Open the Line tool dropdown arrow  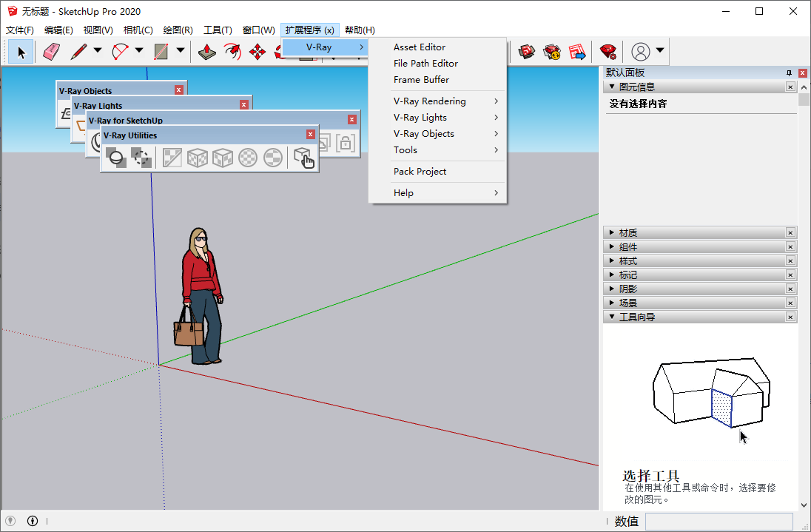point(97,50)
